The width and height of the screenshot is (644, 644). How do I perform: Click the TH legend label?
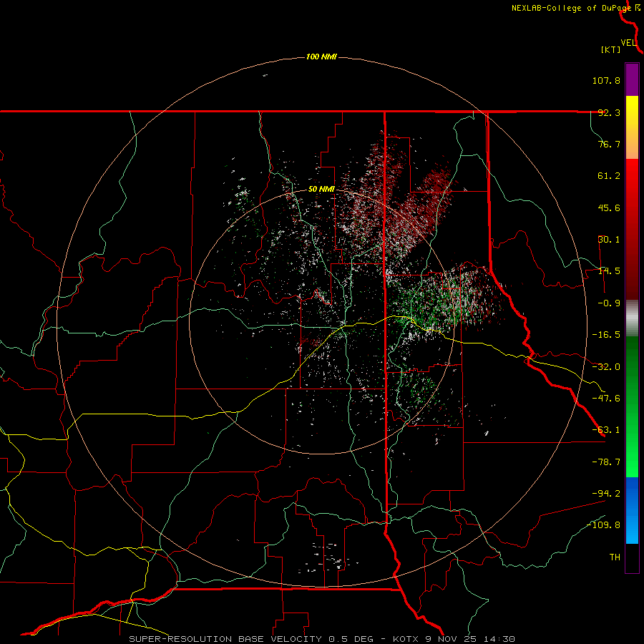[x=615, y=557]
